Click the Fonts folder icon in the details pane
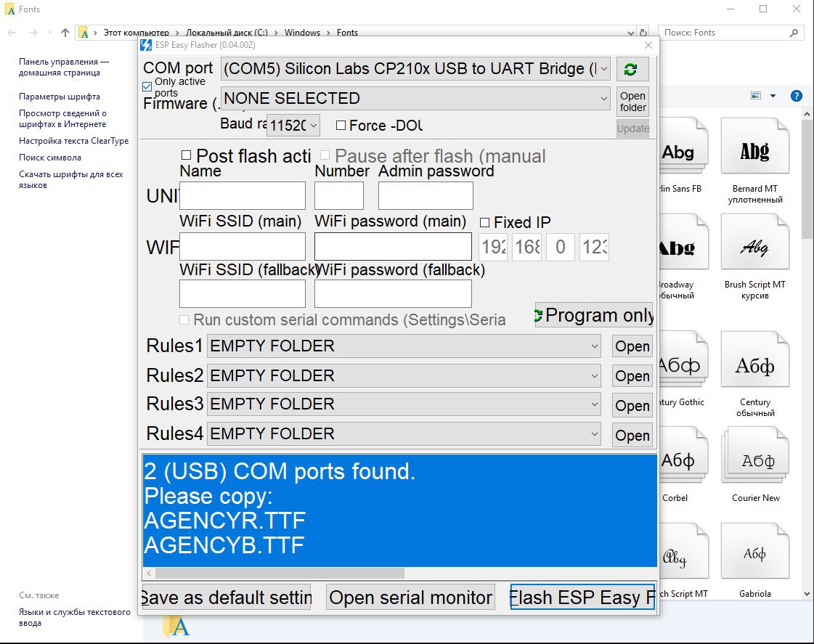The width and height of the screenshot is (814, 644). coord(176,626)
